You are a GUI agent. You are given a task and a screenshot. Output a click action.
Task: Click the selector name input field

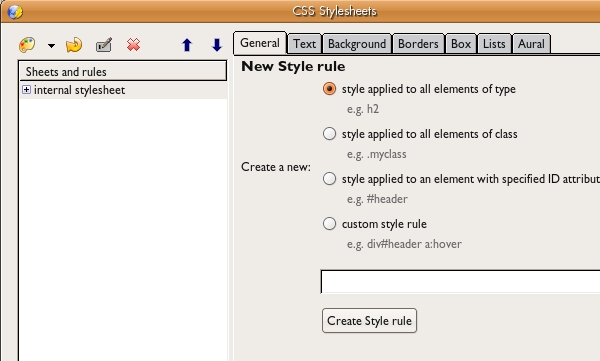pyautogui.click(x=460, y=281)
